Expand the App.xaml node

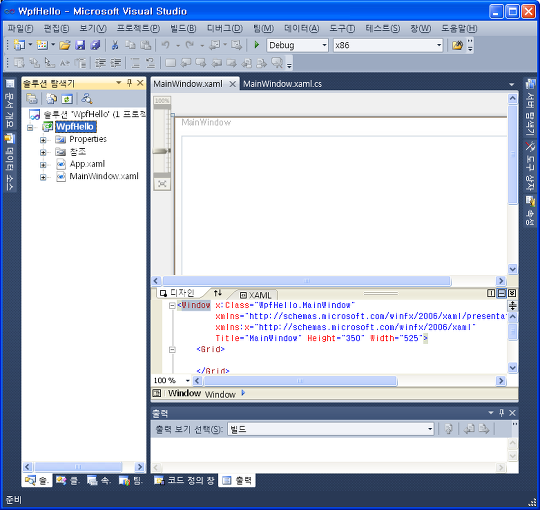click(43, 165)
